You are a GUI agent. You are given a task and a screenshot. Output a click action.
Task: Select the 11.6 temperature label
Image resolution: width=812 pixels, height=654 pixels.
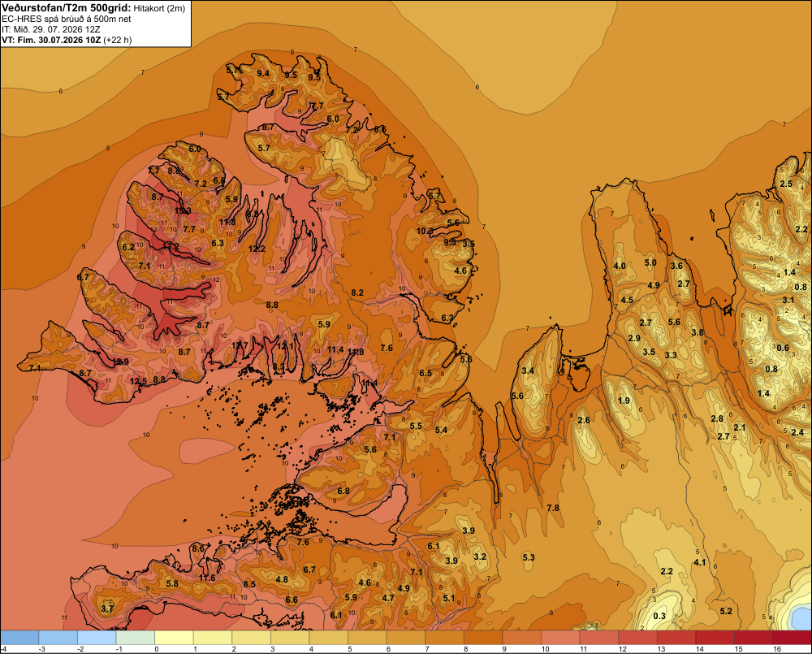(x=207, y=578)
